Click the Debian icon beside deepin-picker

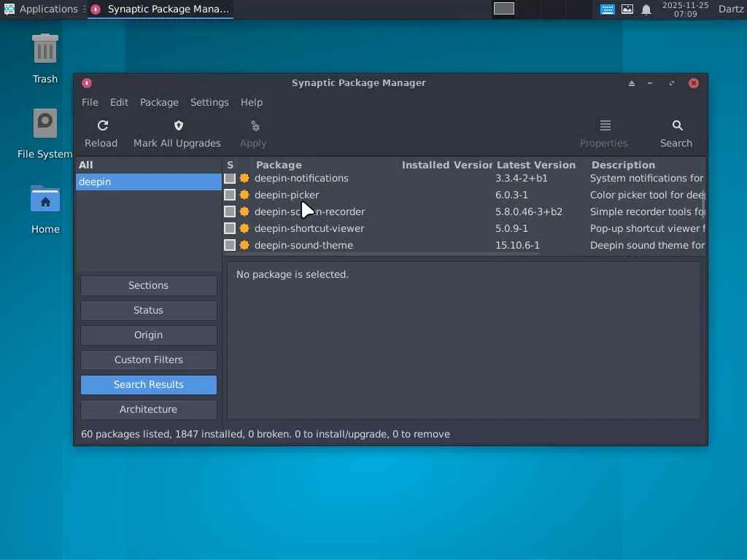click(x=244, y=195)
